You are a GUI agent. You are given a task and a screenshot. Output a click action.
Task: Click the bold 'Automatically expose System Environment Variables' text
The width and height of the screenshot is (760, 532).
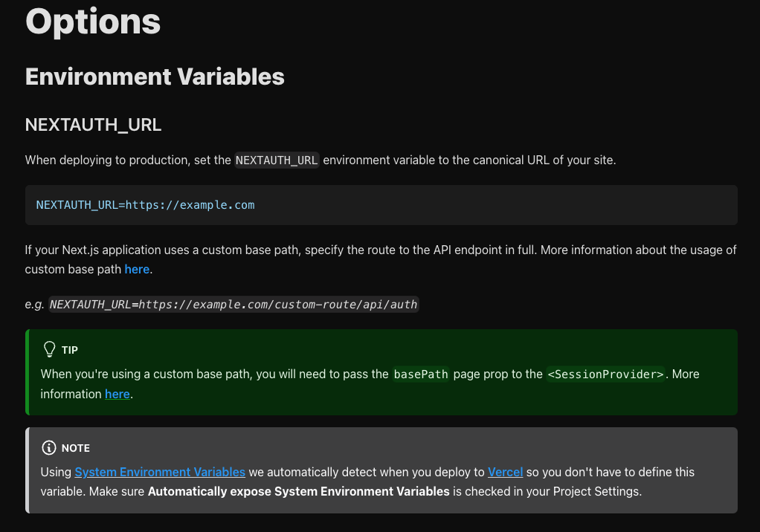coord(299,491)
